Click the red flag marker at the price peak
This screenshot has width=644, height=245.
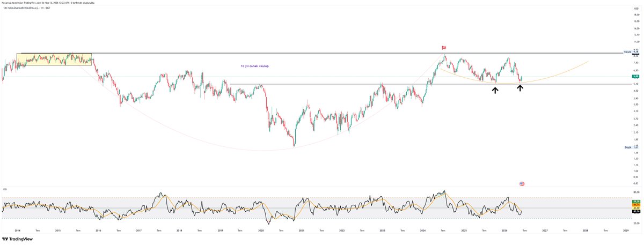click(x=444, y=48)
